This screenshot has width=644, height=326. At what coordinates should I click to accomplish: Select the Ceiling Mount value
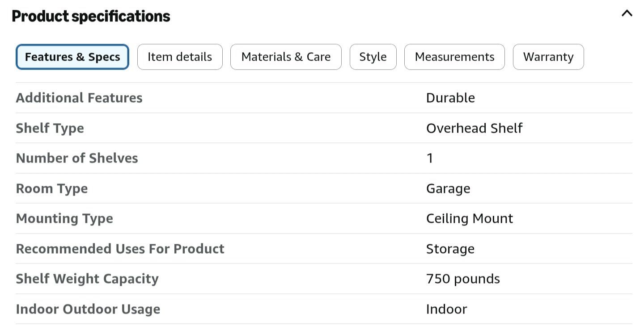click(x=470, y=218)
